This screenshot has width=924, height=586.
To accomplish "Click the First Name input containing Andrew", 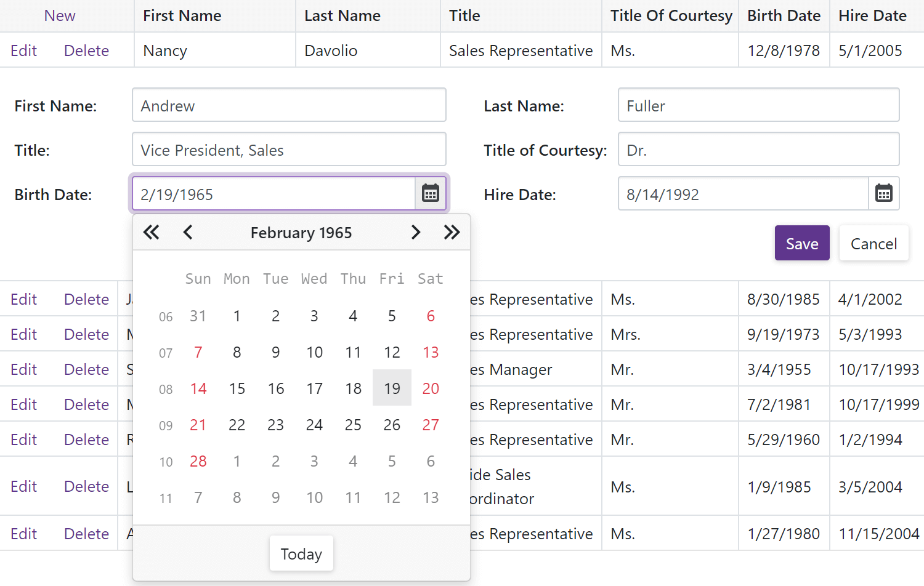I will [289, 105].
